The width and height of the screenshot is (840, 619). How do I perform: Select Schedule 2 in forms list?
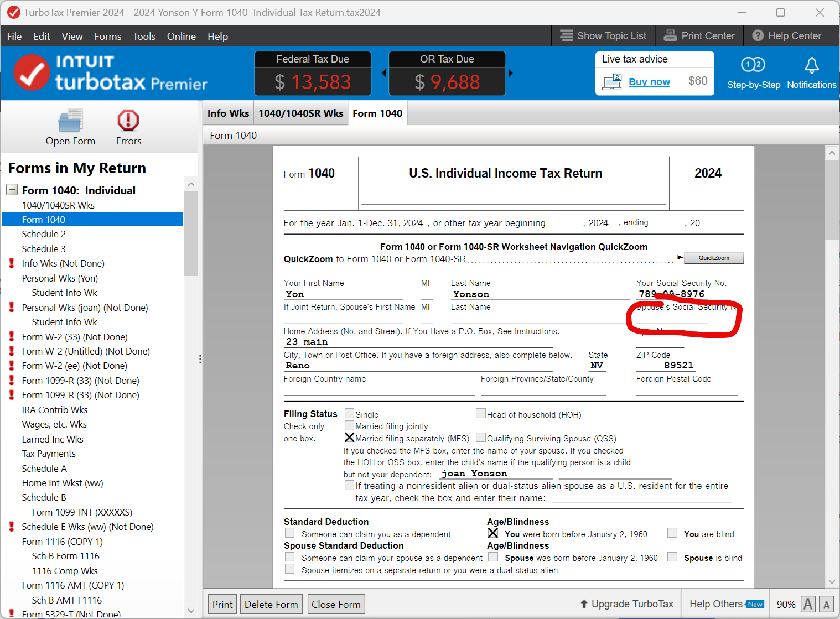44,234
